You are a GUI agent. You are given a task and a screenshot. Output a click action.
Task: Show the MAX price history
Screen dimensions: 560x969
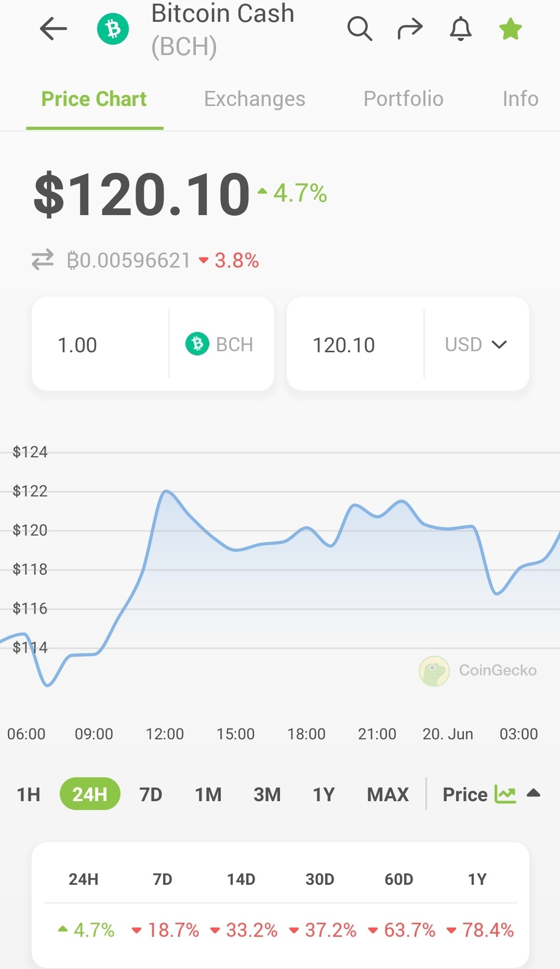pos(388,794)
